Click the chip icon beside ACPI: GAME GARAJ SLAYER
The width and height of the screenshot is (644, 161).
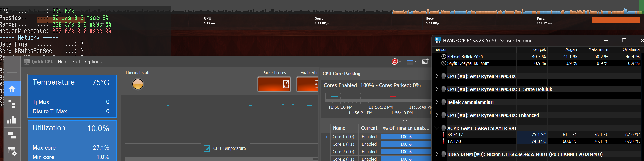pos(444,128)
